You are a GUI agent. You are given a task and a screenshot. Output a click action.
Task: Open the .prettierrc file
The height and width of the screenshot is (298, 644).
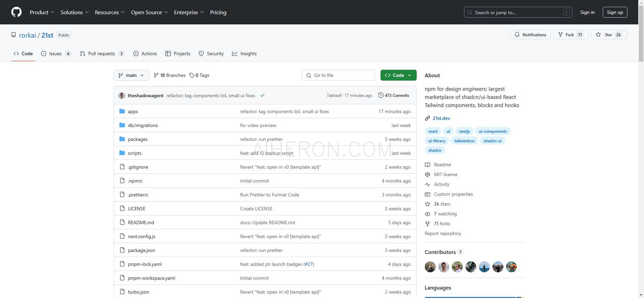point(138,195)
